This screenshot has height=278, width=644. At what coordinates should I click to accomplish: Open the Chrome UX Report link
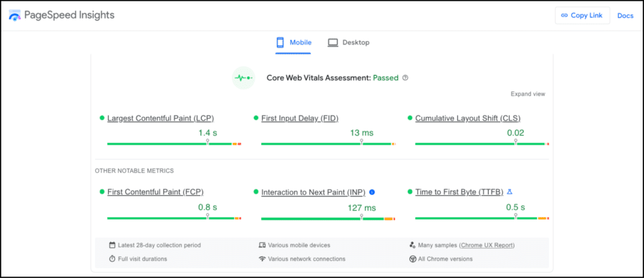tap(487, 245)
